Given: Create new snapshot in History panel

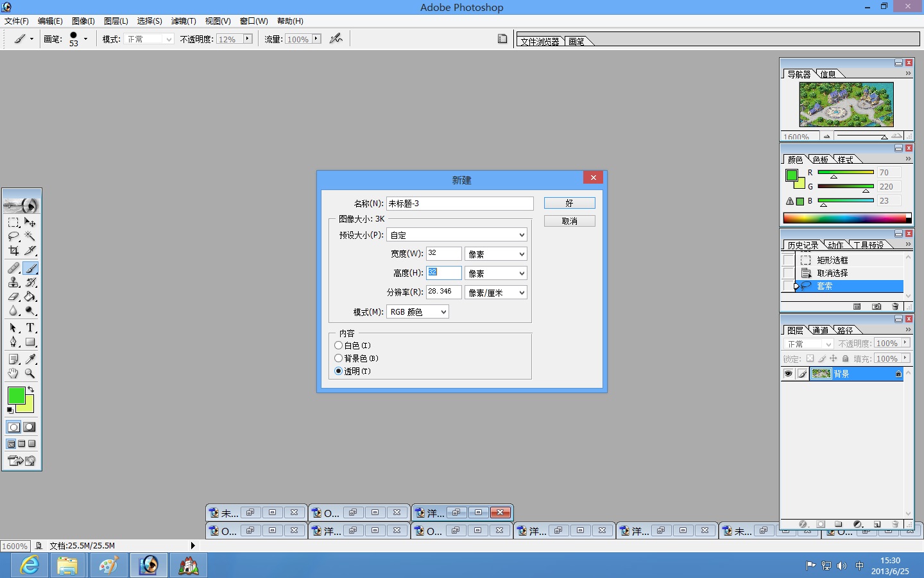Looking at the screenshot, I should (x=877, y=306).
